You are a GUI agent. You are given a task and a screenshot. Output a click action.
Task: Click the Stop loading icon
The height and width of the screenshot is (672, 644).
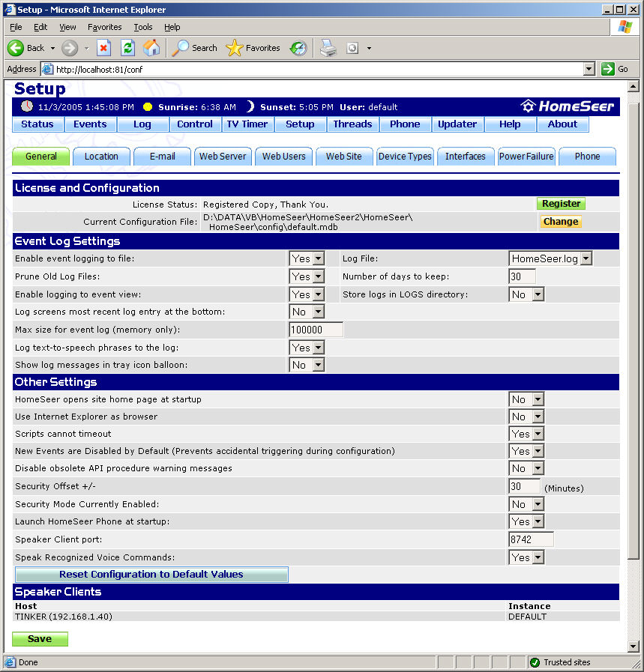[103, 48]
